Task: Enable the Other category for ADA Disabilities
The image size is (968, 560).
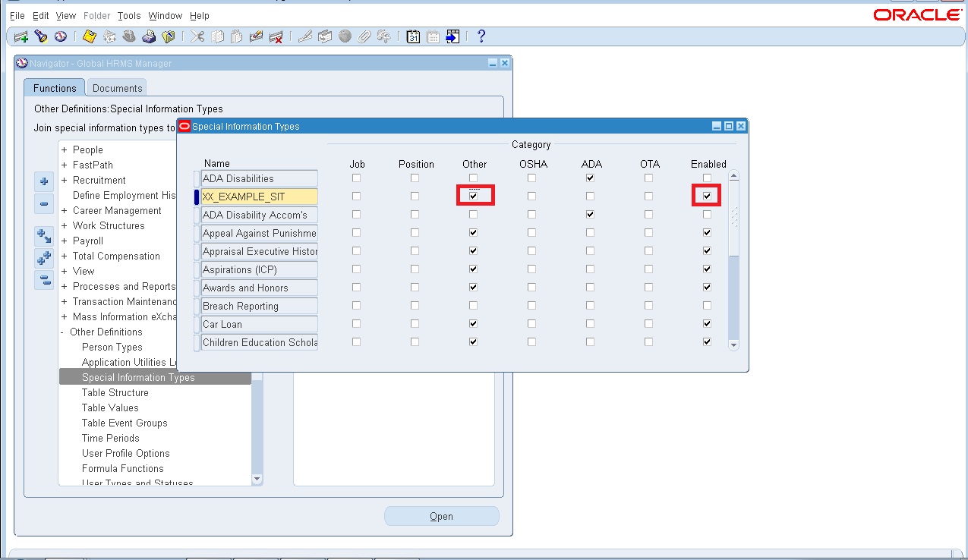Action: coord(473,178)
